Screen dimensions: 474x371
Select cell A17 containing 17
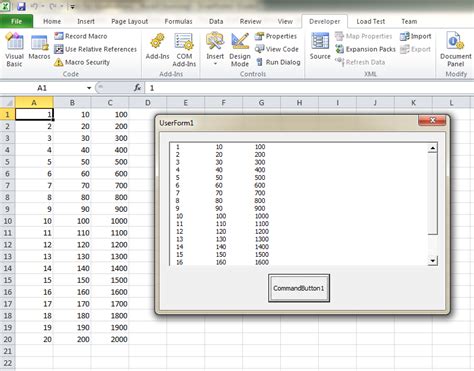[34, 304]
